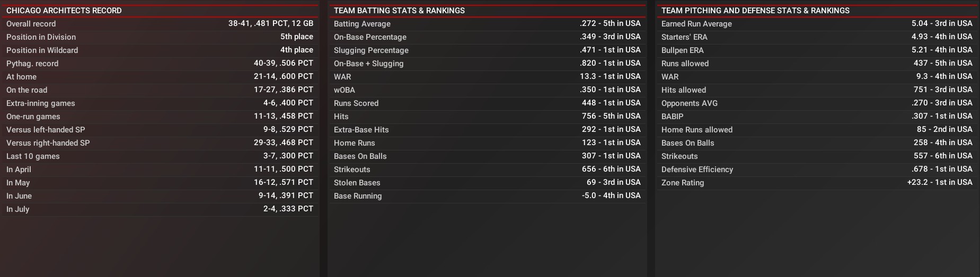Select the Extra-inning games row
980x277 pixels.
click(159, 103)
